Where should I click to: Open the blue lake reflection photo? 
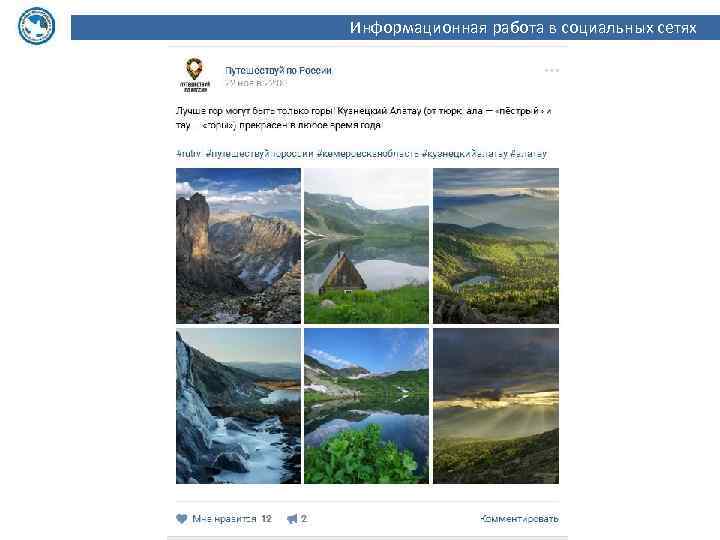[x=366, y=405]
